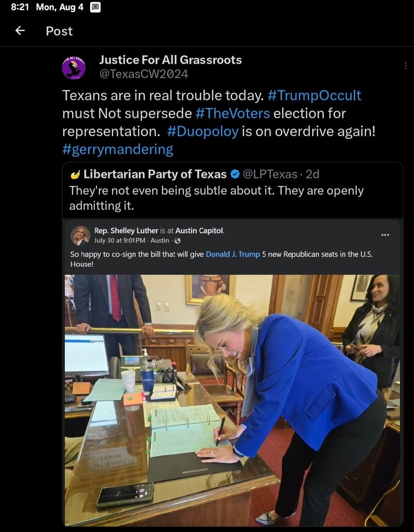Open the #TheVoters hashtag

click(x=232, y=113)
